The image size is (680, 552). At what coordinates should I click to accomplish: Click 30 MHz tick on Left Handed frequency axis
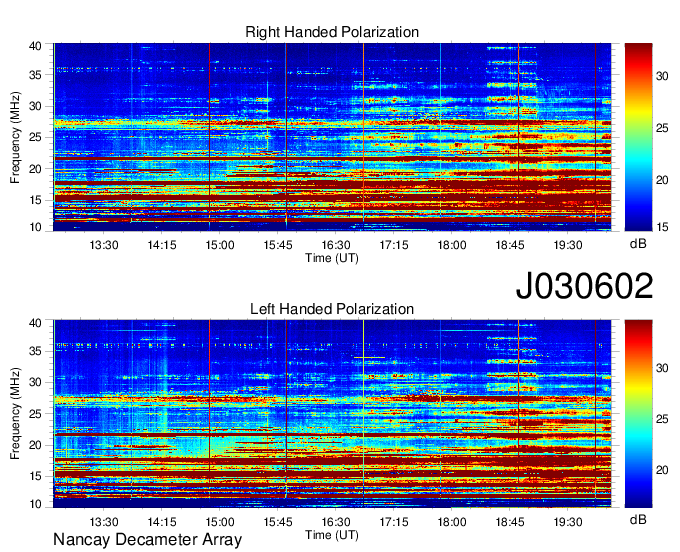(x=36, y=382)
